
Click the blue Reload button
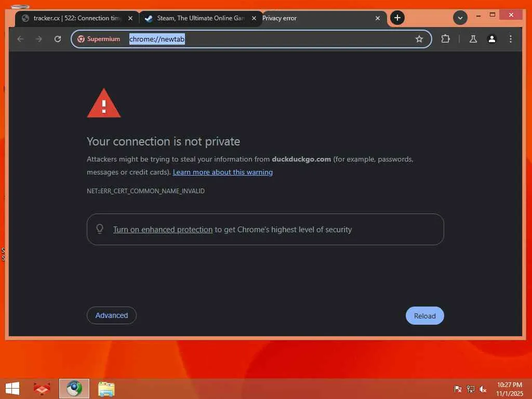pos(425,316)
